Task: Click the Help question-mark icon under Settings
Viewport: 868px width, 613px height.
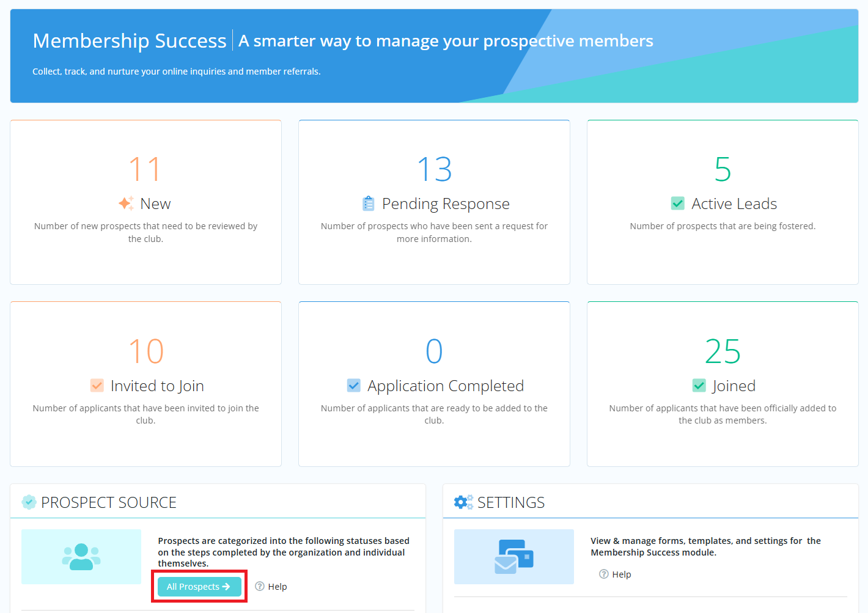Action: click(x=603, y=574)
